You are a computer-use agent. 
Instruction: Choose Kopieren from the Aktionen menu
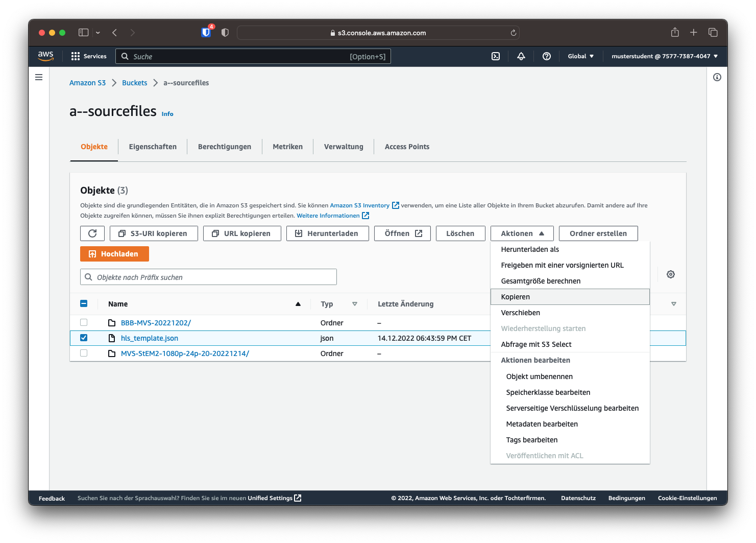point(570,297)
